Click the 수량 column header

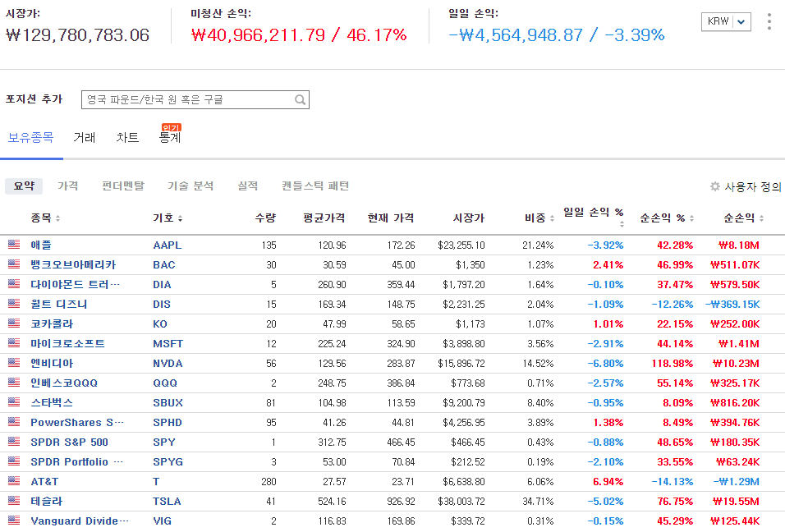(265, 218)
